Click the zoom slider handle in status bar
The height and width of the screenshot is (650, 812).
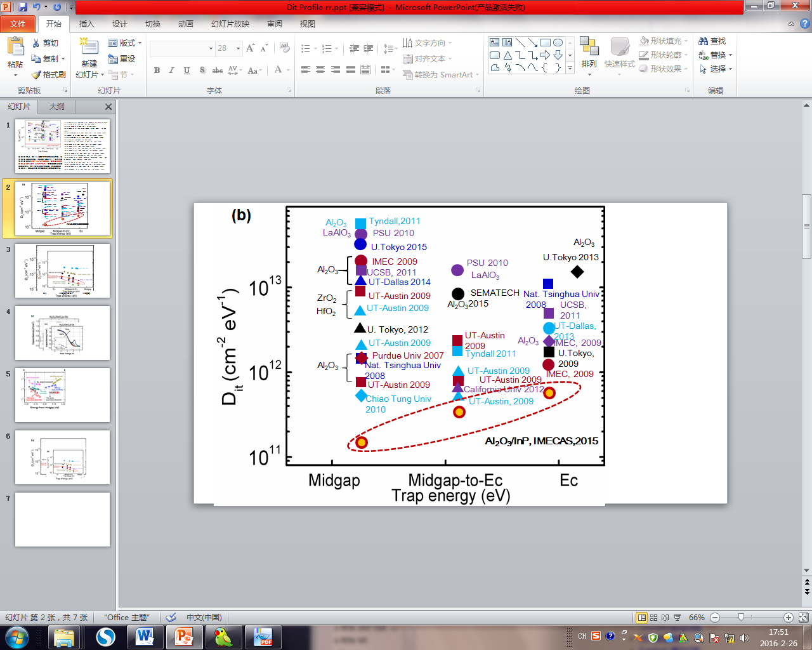pyautogui.click(x=741, y=617)
